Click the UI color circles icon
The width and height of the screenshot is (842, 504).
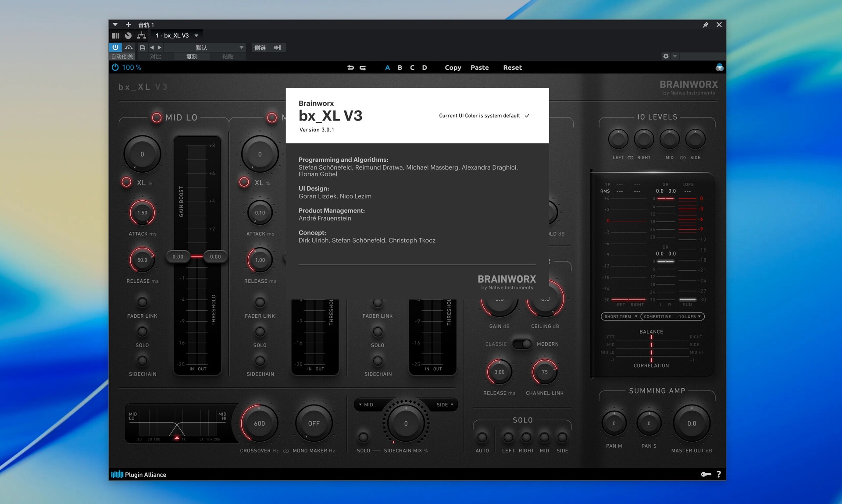(x=719, y=67)
